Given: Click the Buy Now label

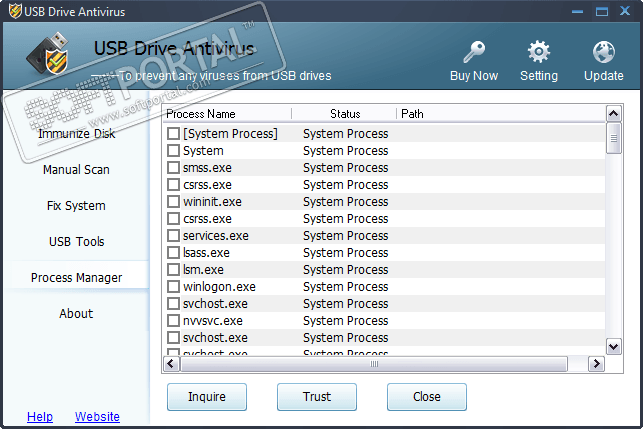Looking at the screenshot, I should click(474, 76).
